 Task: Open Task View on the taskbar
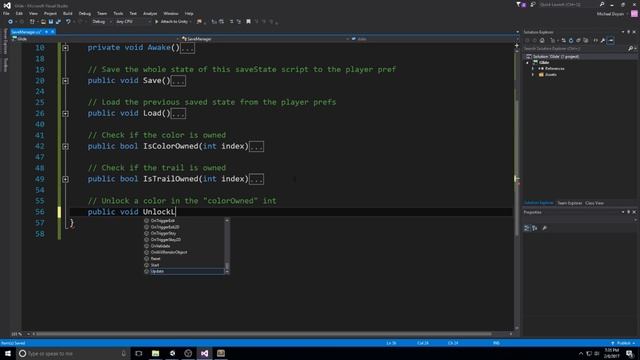coord(139,353)
